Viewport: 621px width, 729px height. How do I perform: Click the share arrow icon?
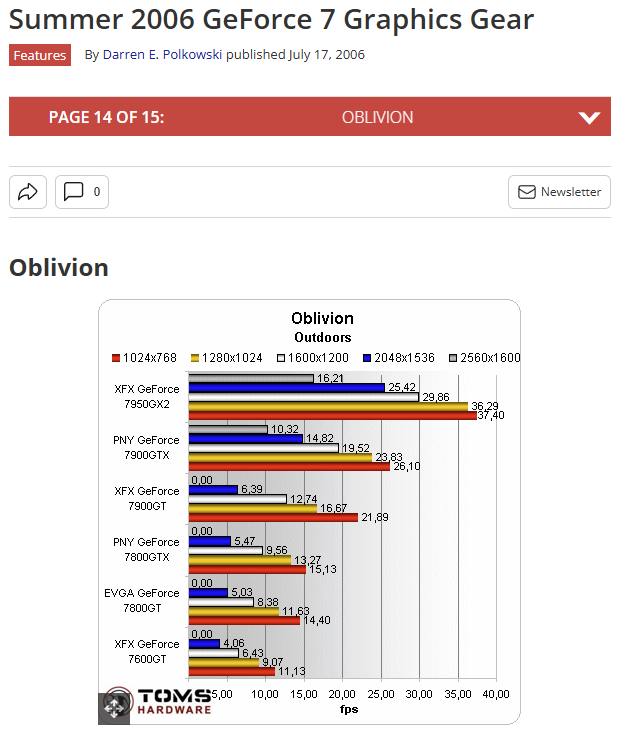click(28, 192)
